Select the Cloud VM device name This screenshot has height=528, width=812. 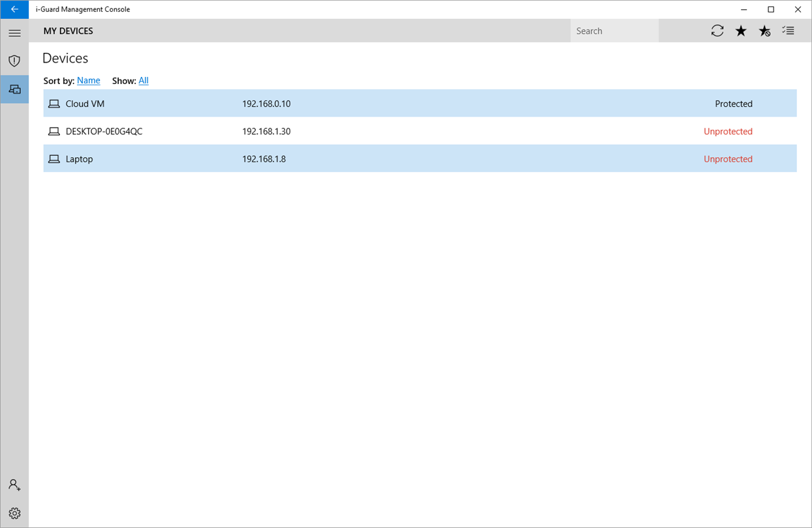click(x=85, y=104)
